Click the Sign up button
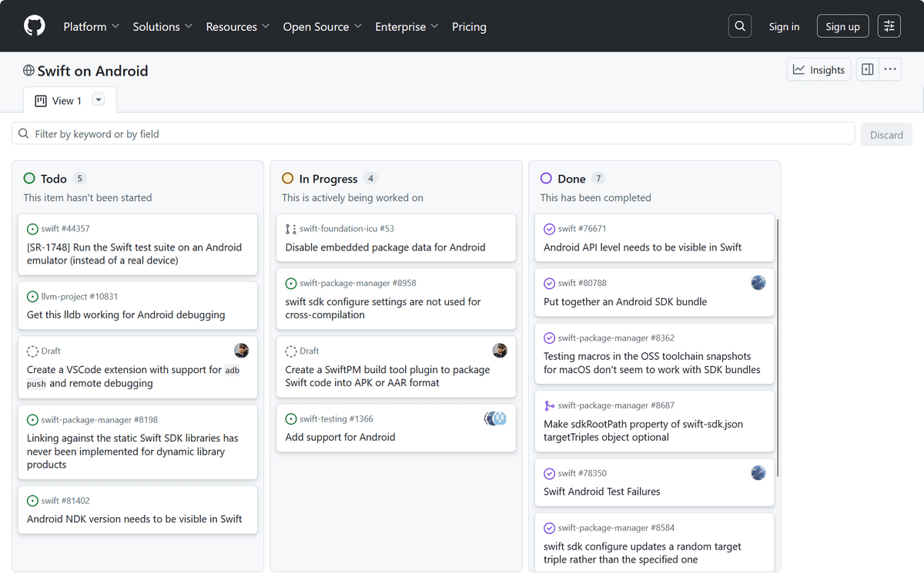 pyautogui.click(x=842, y=26)
